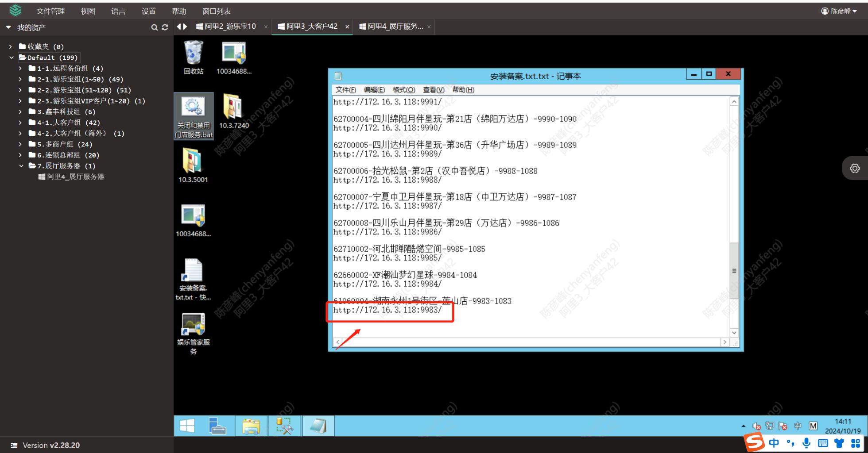Open the Notepad 帮助(H) menu
868x453 pixels.
pos(463,90)
